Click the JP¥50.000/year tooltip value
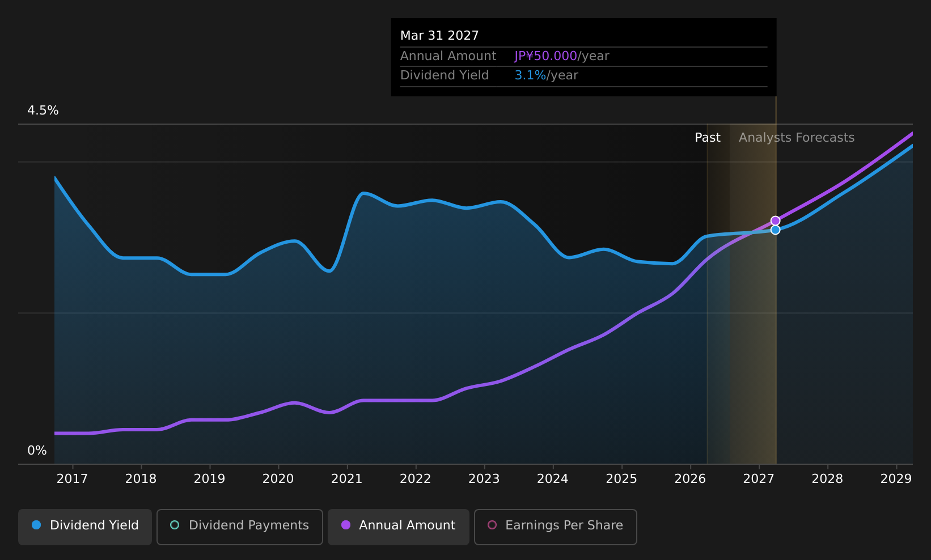The width and height of the screenshot is (931, 560). click(561, 56)
